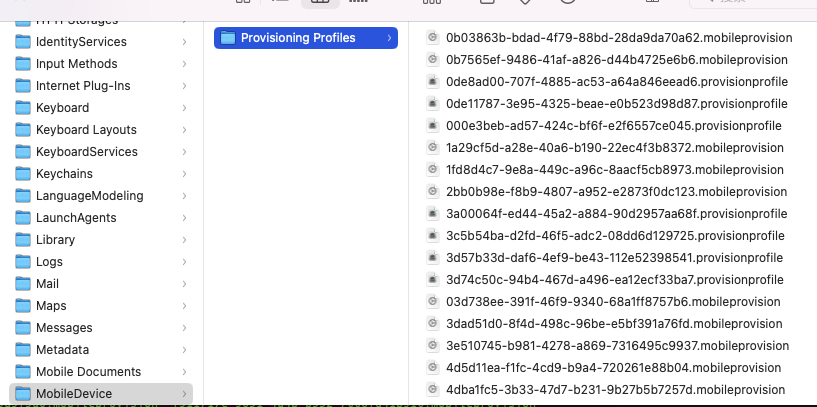This screenshot has height=407, width=817.
Task: Select the Provisioning Profiles folder icon
Action: tap(227, 38)
